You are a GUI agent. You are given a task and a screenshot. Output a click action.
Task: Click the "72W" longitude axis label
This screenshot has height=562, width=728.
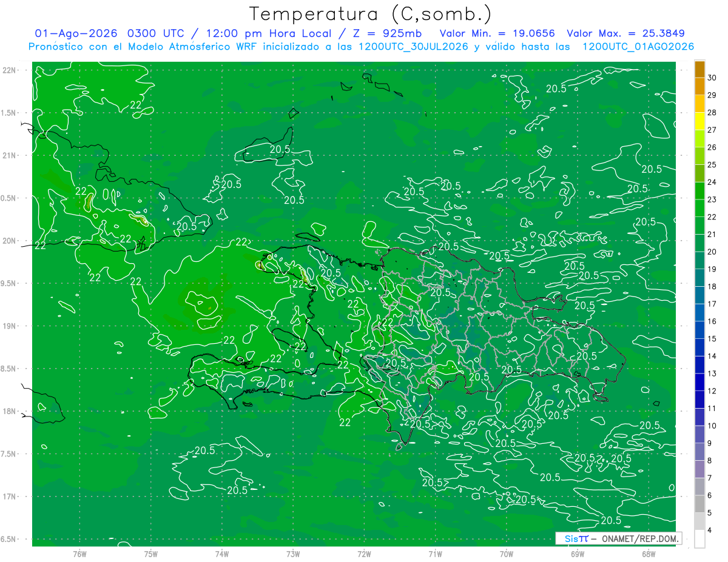pyautogui.click(x=364, y=554)
